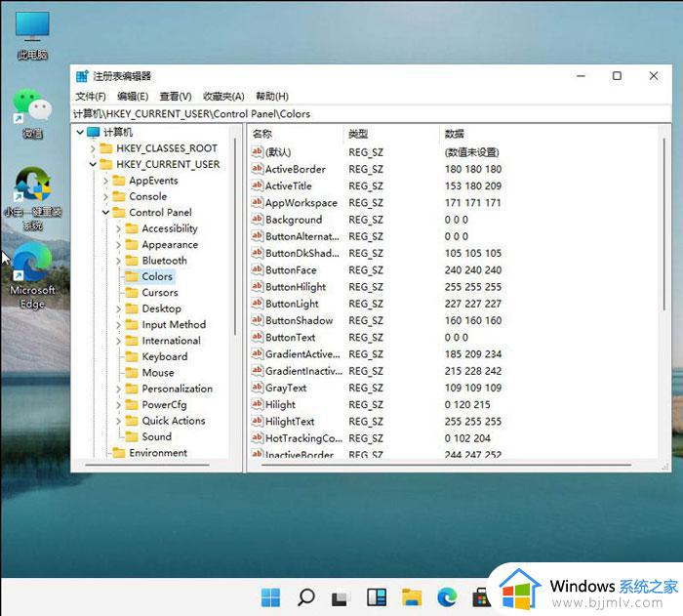Screen dimensions: 683x616
Task: Select the AppWorkspace value icon
Action: [x=257, y=202]
